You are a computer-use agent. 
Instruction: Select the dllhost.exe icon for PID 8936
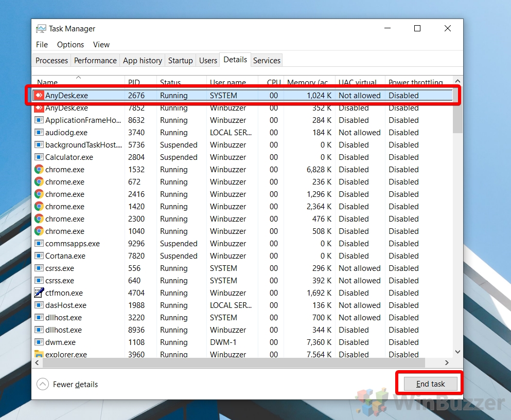[x=39, y=330]
